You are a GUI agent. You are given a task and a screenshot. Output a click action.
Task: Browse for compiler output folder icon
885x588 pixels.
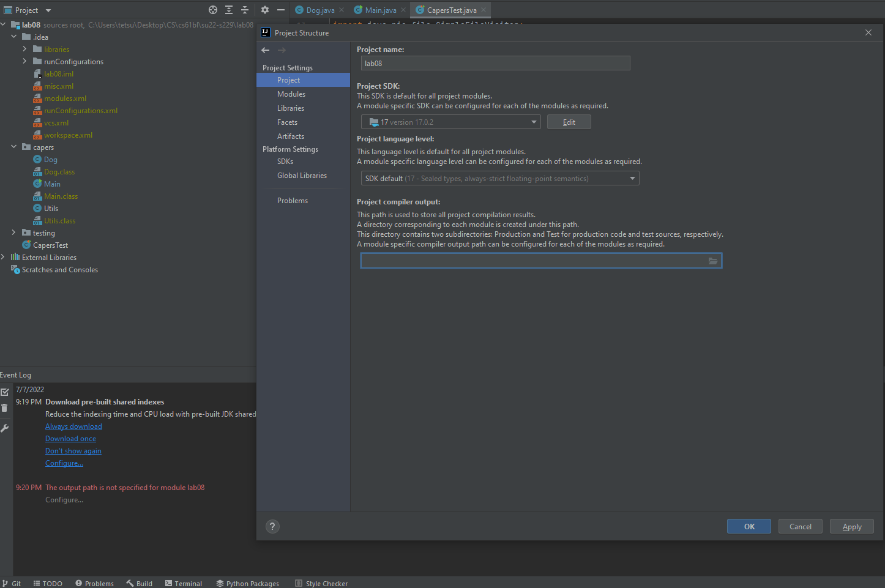pyautogui.click(x=712, y=261)
